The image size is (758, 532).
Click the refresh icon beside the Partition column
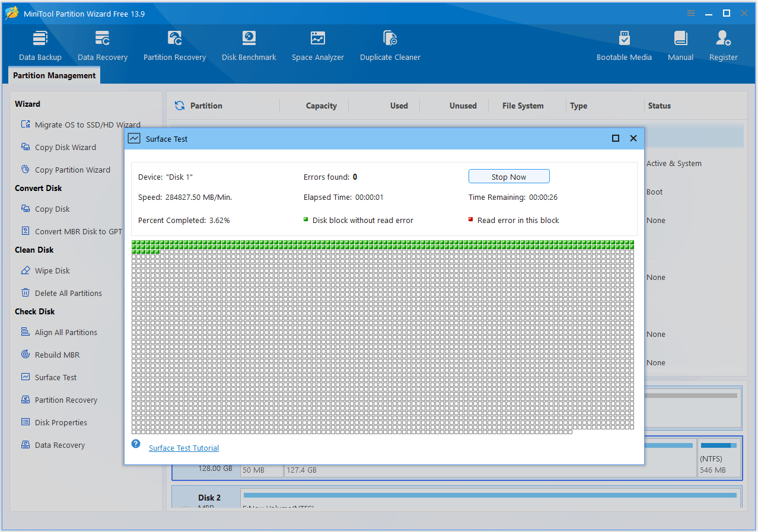coord(180,106)
